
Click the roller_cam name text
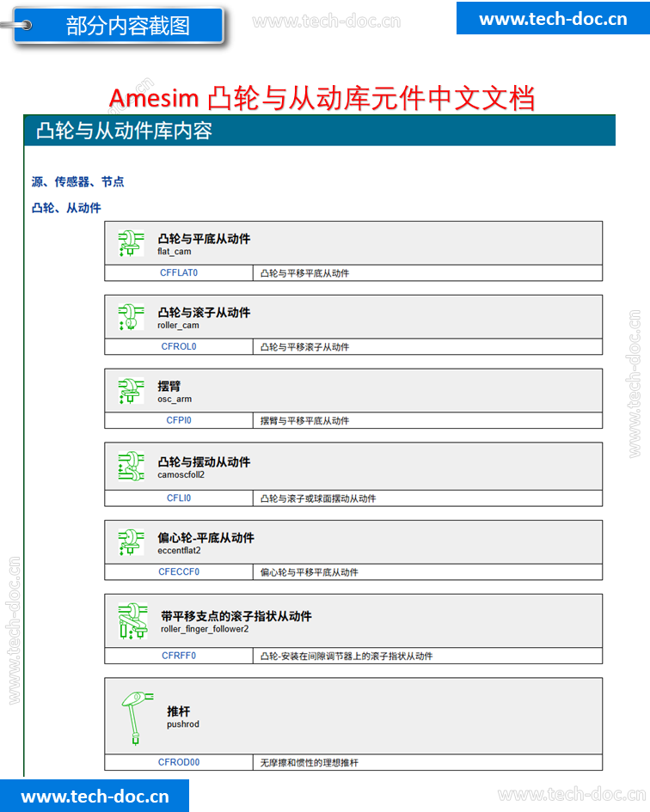pos(178,325)
